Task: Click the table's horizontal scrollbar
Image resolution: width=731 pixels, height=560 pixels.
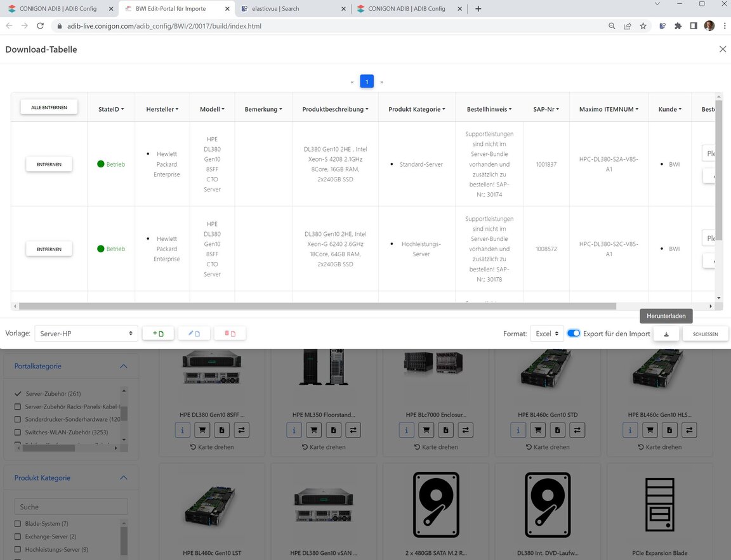Action: [317, 306]
